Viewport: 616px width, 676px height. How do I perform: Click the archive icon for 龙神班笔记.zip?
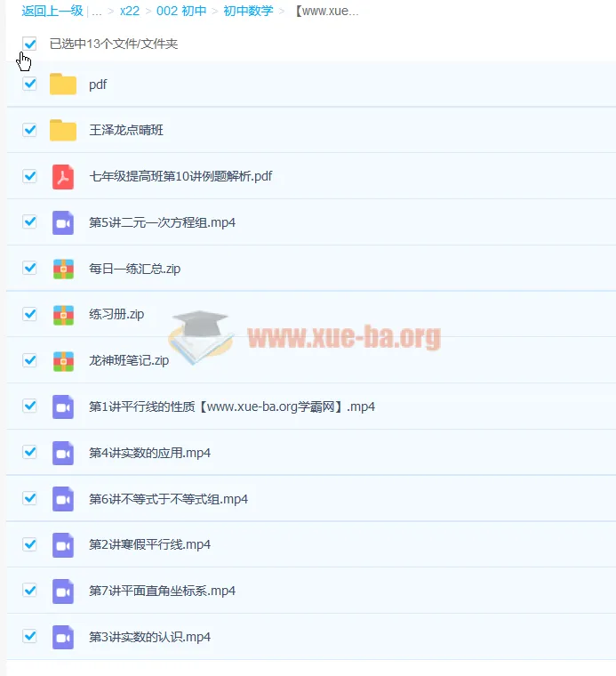[63, 360]
